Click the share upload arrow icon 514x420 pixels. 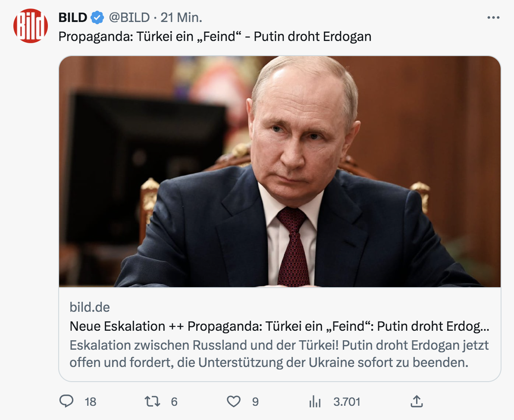tap(416, 401)
